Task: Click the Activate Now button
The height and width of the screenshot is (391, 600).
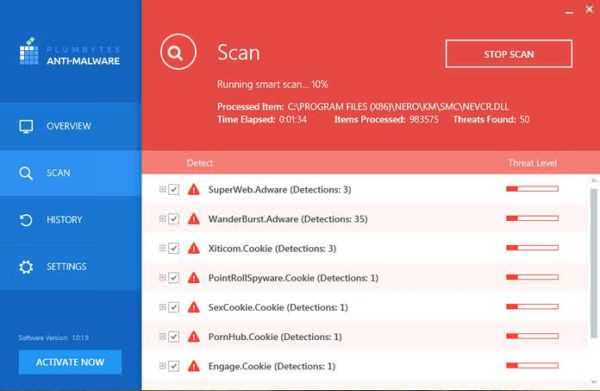Action: coord(70,362)
